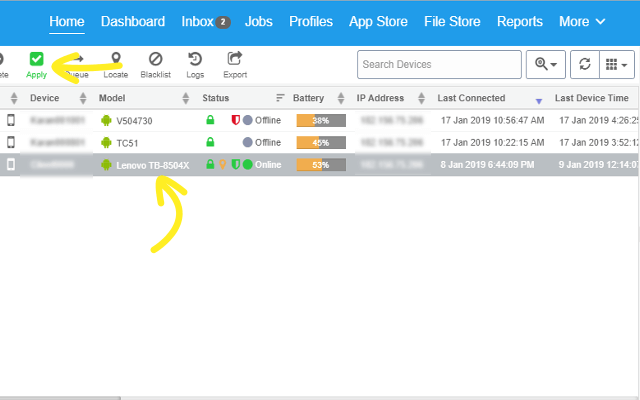Sort by the Battery column header

308,98
